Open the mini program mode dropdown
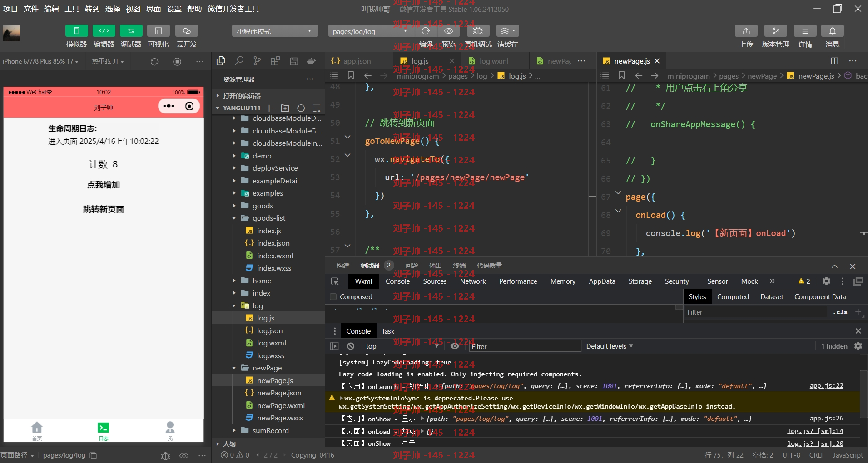Image resolution: width=868 pixels, height=463 pixels. pos(275,31)
